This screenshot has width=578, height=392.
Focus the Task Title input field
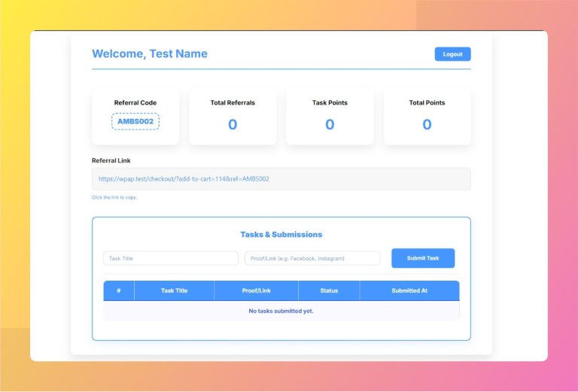click(171, 258)
